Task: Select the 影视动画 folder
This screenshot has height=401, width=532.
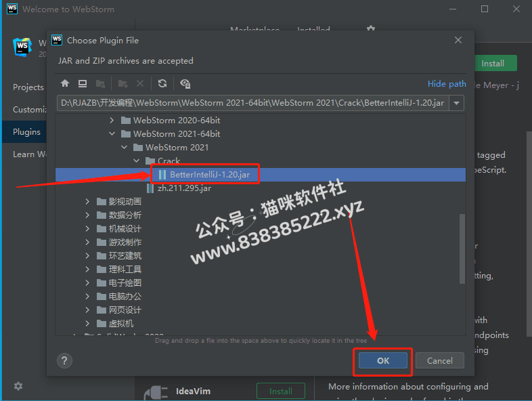Action: click(119, 202)
